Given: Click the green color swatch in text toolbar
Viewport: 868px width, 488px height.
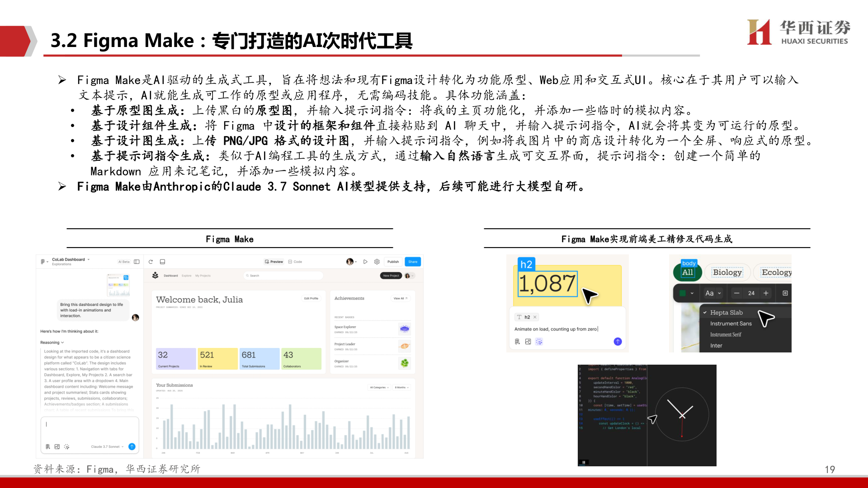Looking at the screenshot, I should [x=683, y=293].
